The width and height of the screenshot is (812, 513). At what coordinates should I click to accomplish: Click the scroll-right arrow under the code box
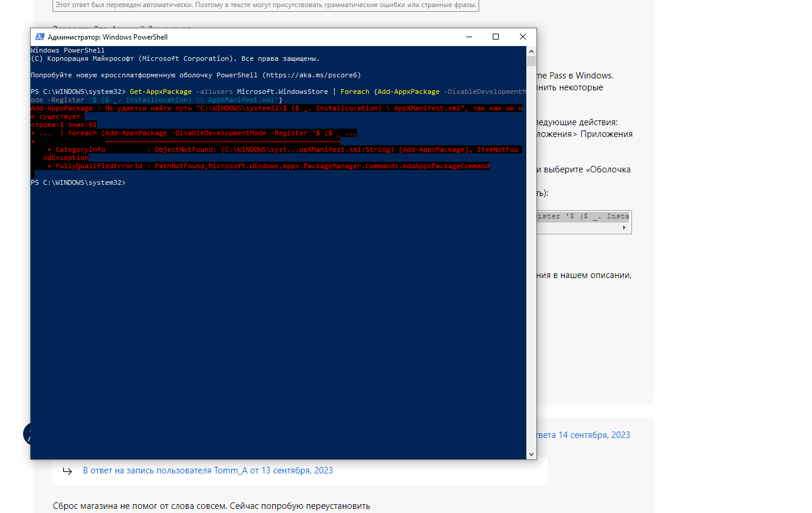pyautogui.click(x=624, y=227)
